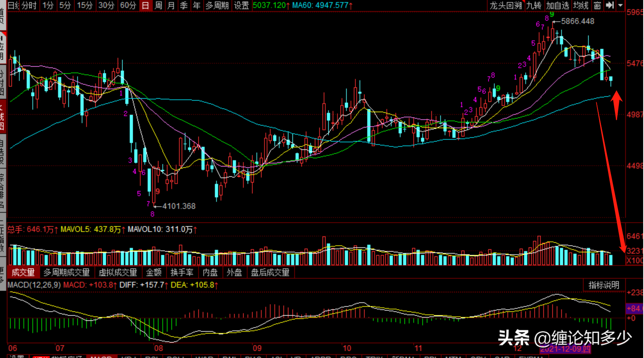Image resolution: width=644 pixels, height=358 pixels.
Task: Toggle the 均线 moving average lines
Action: pos(581,6)
